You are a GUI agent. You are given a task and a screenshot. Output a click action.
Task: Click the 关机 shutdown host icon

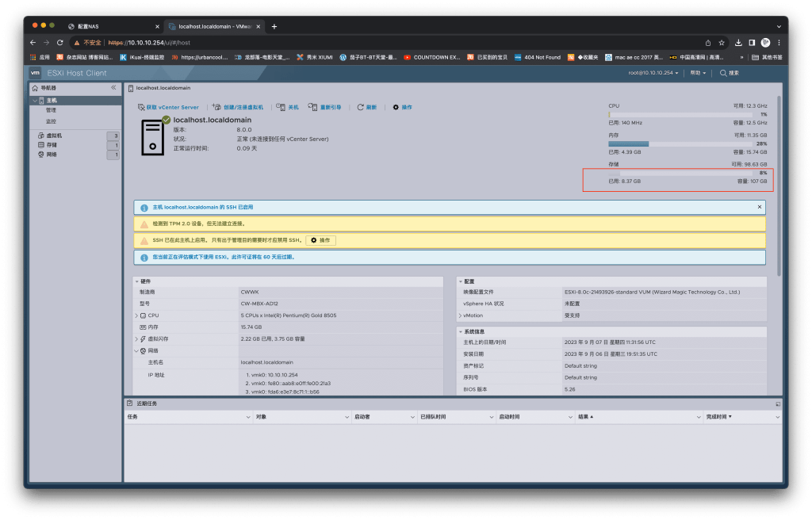[282, 107]
